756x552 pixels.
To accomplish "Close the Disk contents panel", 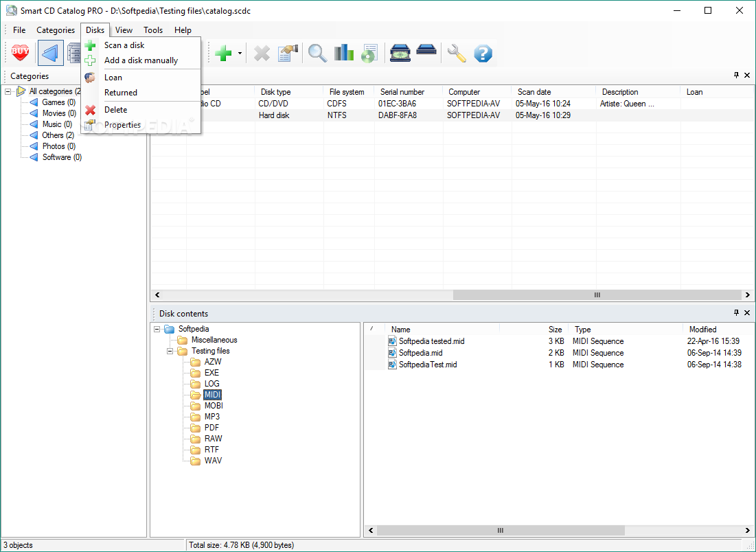I will (x=747, y=313).
